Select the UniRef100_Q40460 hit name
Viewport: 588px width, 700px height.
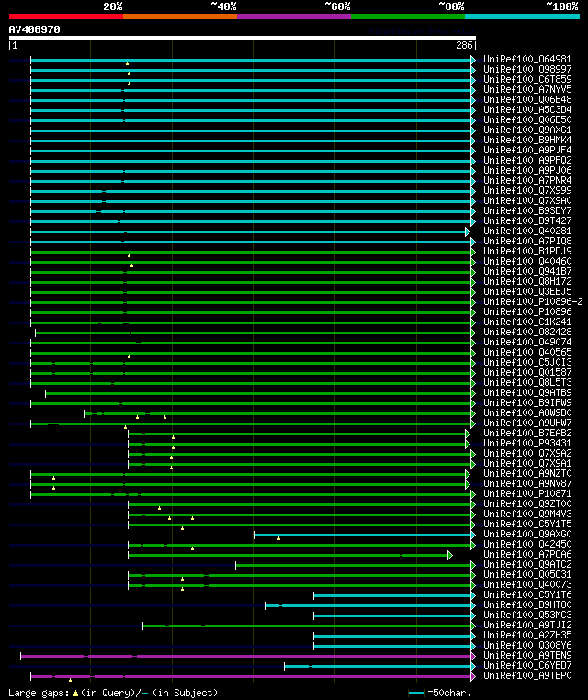point(527,261)
